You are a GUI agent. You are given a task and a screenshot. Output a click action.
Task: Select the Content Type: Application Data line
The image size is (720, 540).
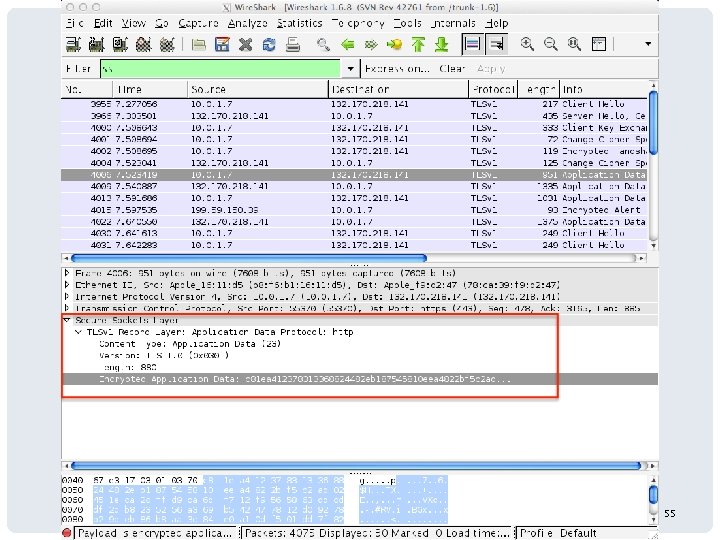coord(190,344)
